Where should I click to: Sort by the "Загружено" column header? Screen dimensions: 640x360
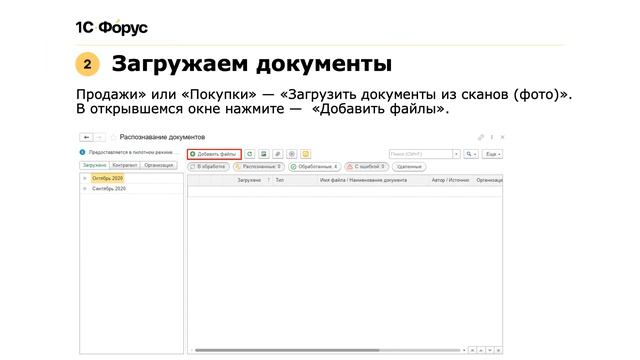click(249, 180)
